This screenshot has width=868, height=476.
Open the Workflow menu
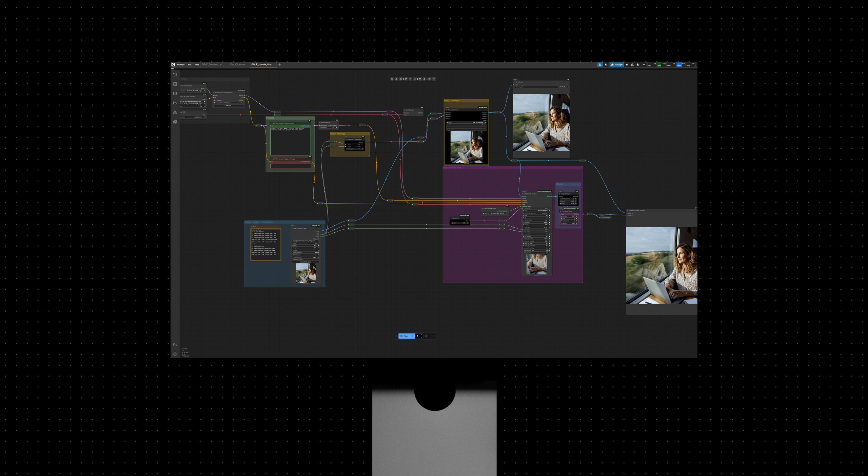pyautogui.click(x=180, y=65)
